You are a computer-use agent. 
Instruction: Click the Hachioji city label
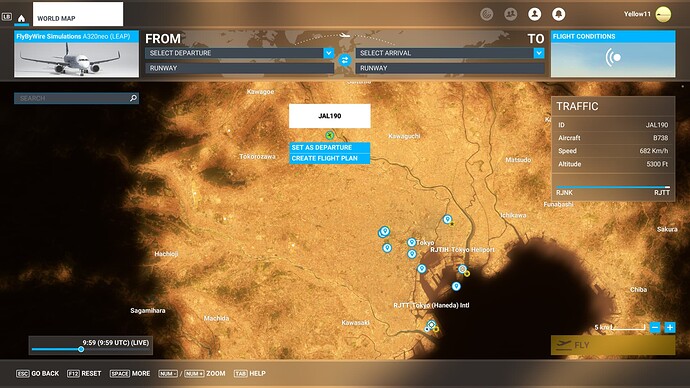[x=166, y=254]
